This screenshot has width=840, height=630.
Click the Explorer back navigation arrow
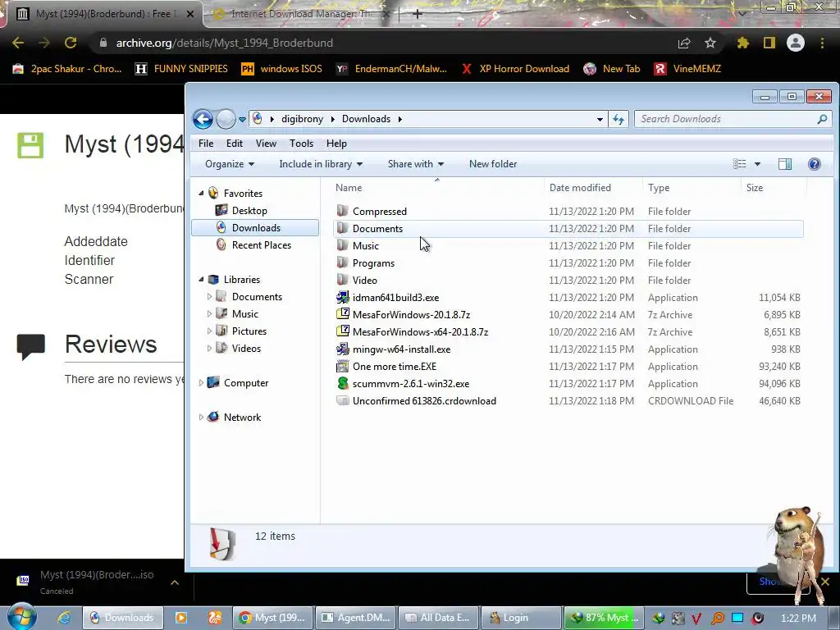tap(203, 119)
